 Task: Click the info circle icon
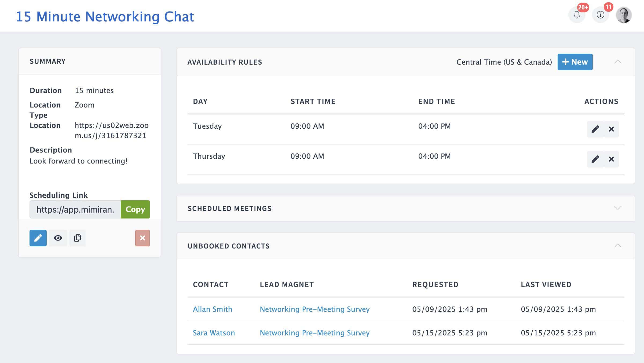600,15
